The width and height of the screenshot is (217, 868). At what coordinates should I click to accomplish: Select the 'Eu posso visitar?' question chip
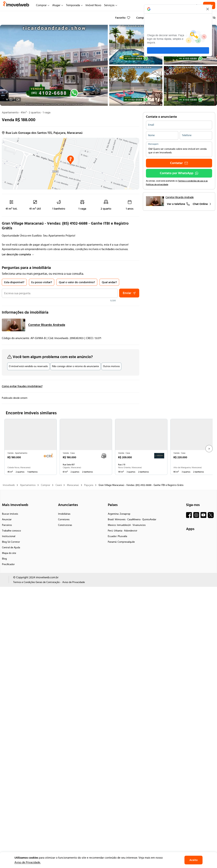[x=41, y=282]
